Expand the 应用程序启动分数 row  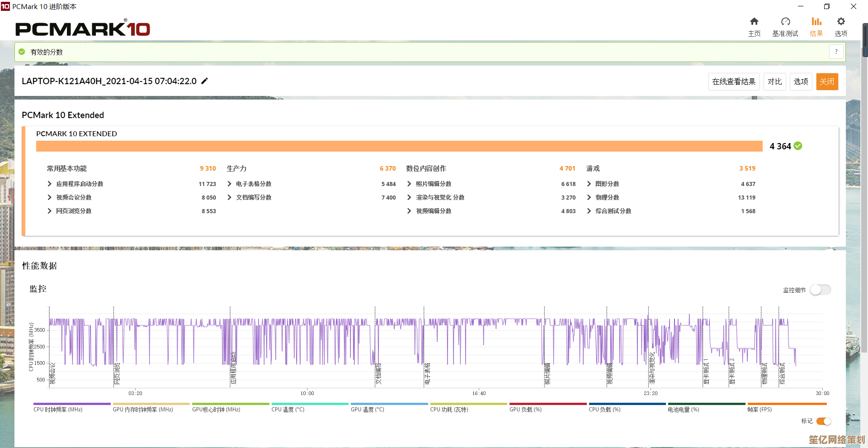click(x=50, y=184)
